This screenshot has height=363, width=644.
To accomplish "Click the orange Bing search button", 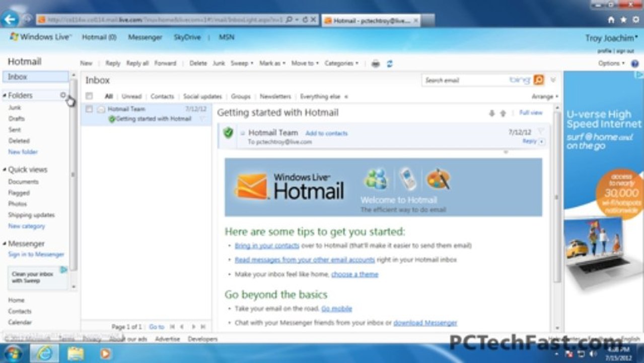I will tap(539, 80).
